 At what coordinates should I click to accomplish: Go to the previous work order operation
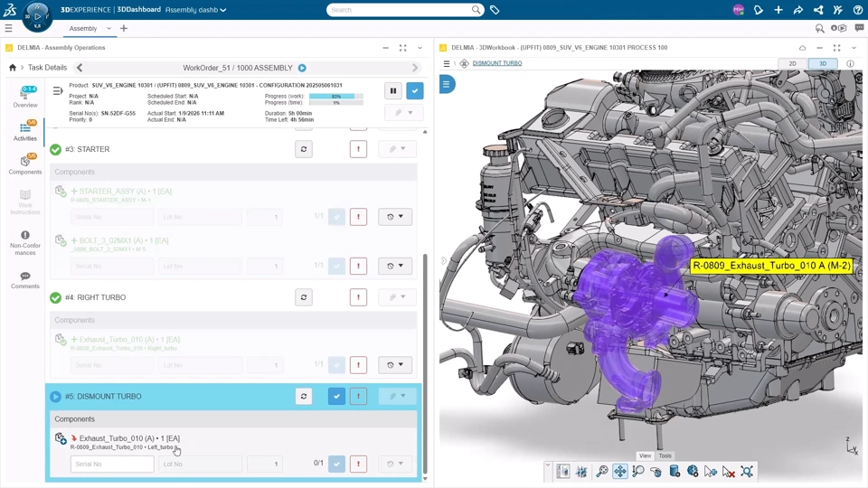click(80, 68)
